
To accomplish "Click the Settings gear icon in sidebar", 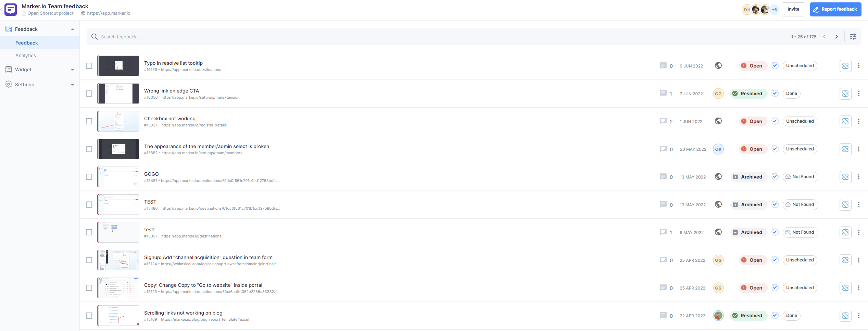I will pos(8,84).
